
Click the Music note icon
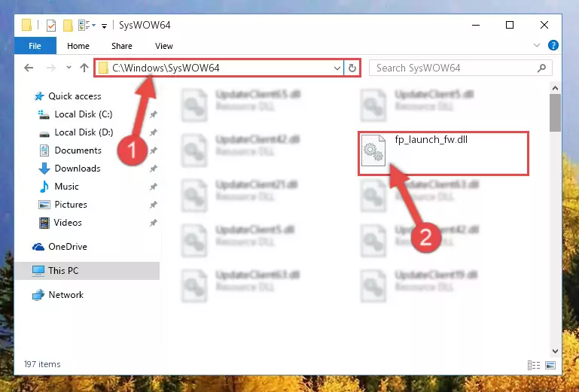(x=44, y=187)
